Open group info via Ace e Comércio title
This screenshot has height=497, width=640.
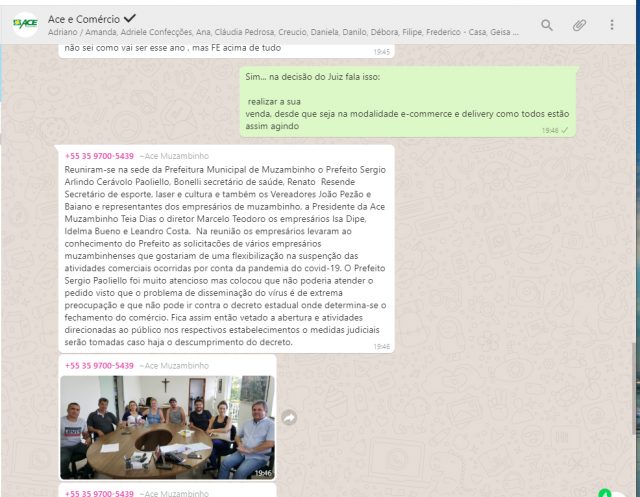pos(83,18)
